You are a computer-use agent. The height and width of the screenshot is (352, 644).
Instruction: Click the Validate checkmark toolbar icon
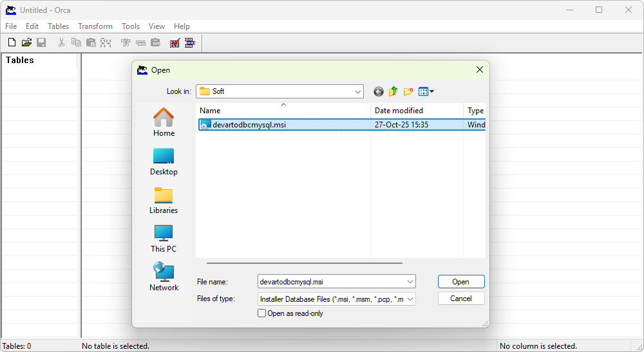(175, 42)
